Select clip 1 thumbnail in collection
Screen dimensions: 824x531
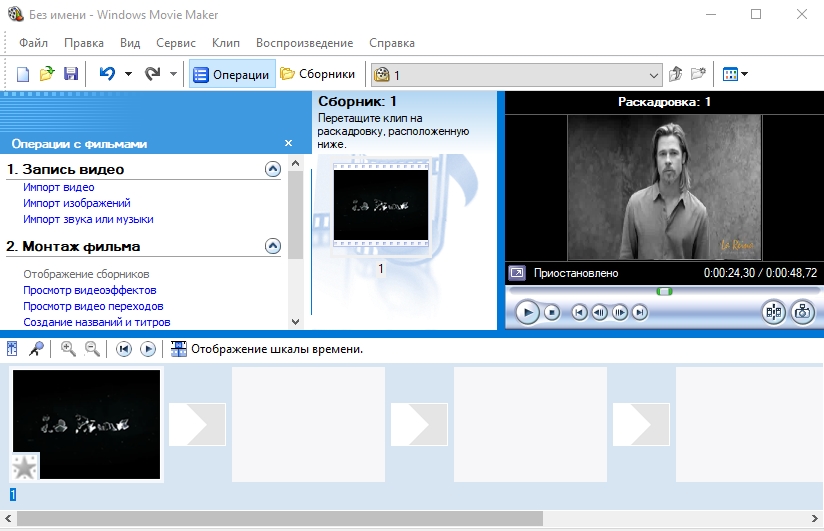381,205
